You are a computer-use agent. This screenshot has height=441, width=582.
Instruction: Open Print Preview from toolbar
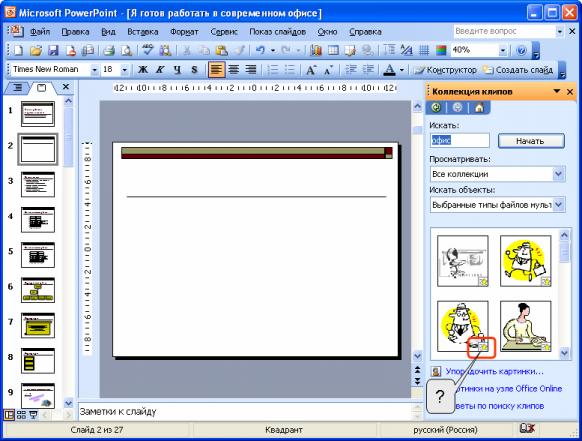coord(126,50)
